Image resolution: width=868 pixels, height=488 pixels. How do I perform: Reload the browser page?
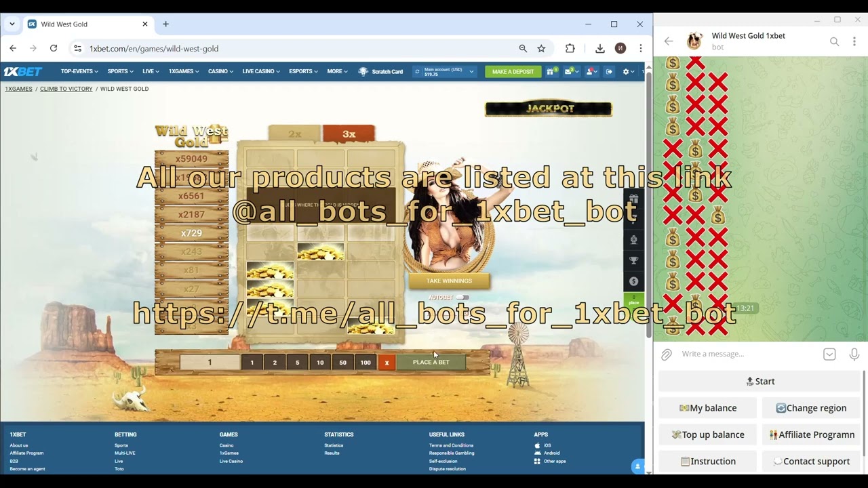[54, 48]
